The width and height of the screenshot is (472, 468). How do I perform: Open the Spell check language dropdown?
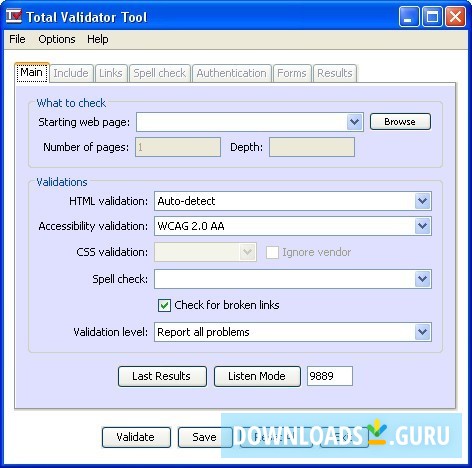click(x=293, y=279)
